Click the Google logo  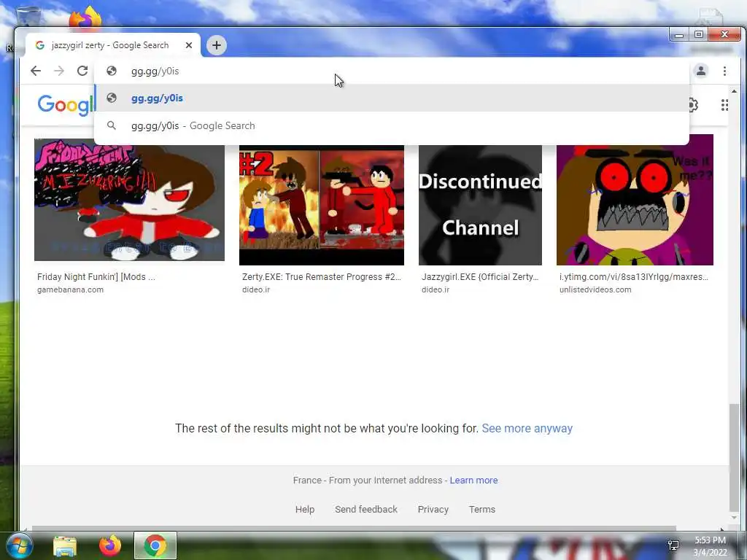[66, 105]
